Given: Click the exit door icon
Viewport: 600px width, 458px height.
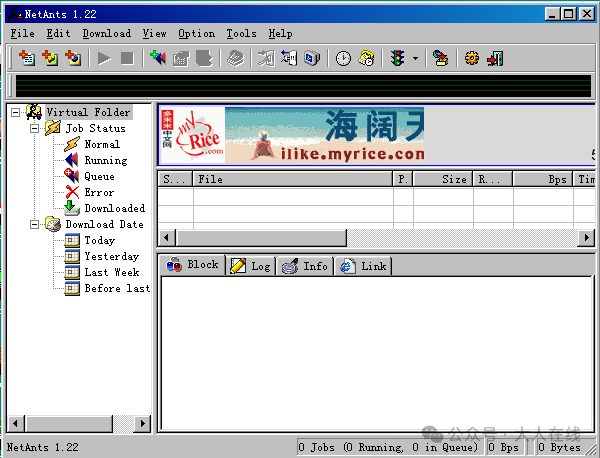Looking at the screenshot, I should pyautogui.click(x=495, y=59).
